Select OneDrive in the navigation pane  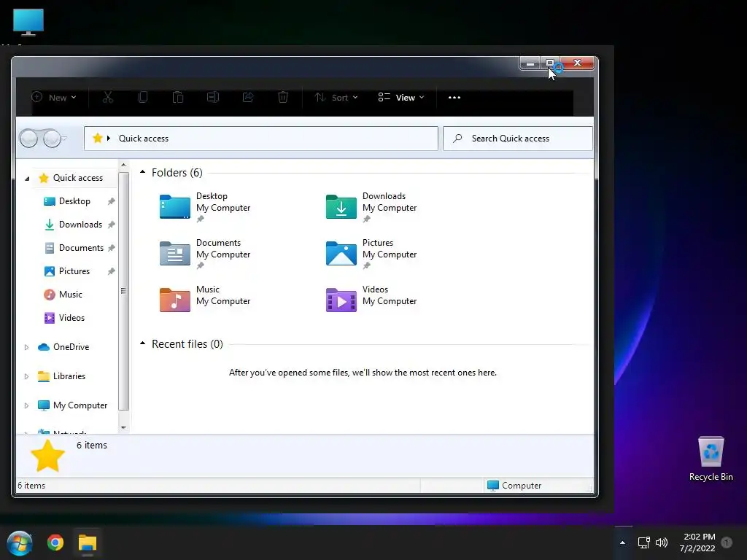tap(71, 346)
